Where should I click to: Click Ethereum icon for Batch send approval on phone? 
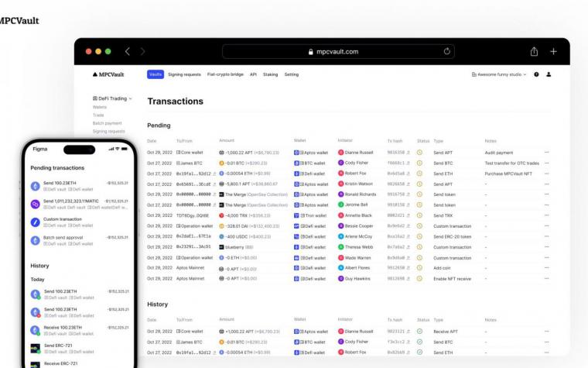point(36,240)
